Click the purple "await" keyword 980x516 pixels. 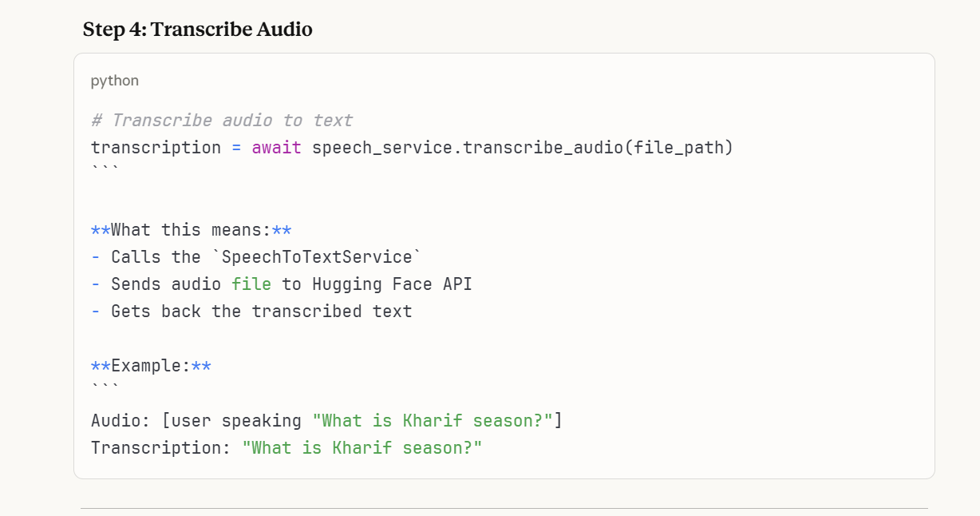[276, 148]
